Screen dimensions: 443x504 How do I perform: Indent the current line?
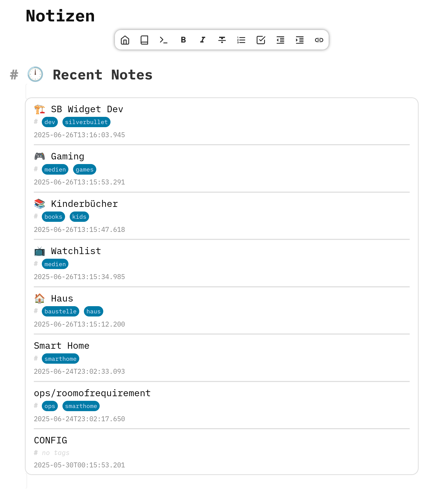click(x=300, y=40)
